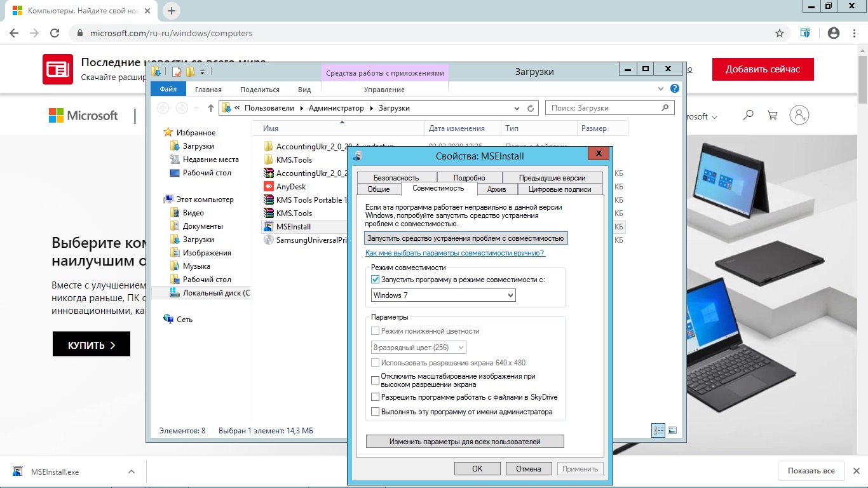Enable disable display scaling checkbox
The image size is (868, 488).
pyautogui.click(x=375, y=380)
